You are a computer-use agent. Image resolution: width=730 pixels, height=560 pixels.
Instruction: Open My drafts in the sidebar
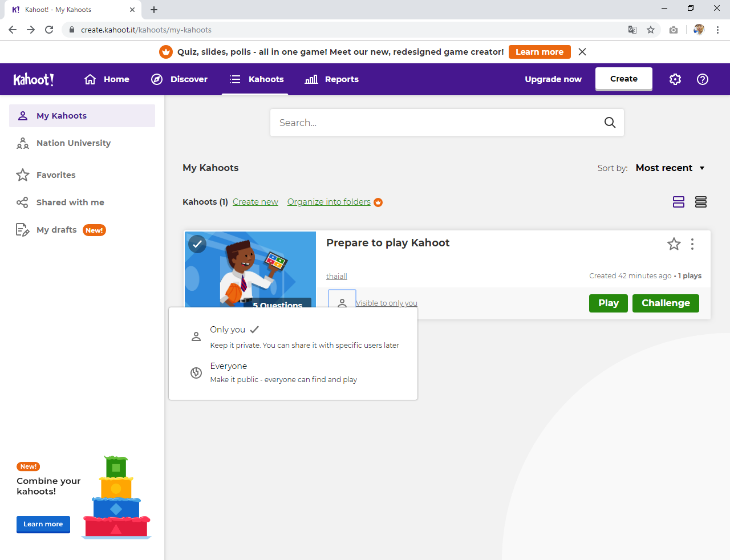click(56, 230)
